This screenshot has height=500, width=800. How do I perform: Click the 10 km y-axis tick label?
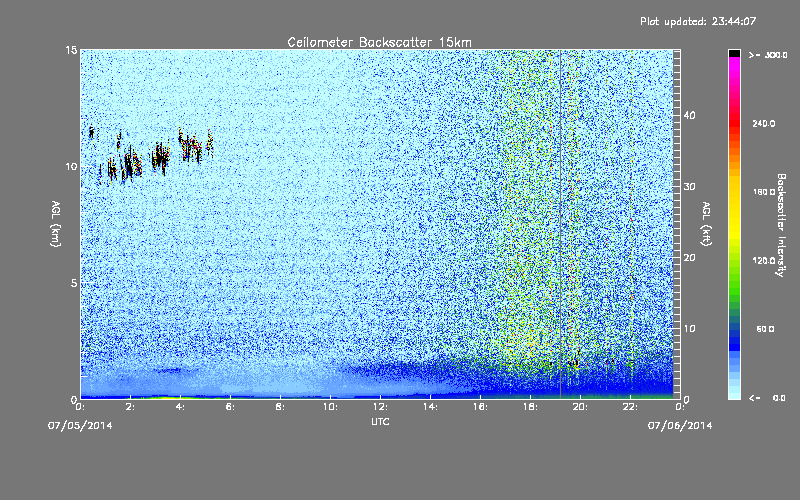[71, 167]
